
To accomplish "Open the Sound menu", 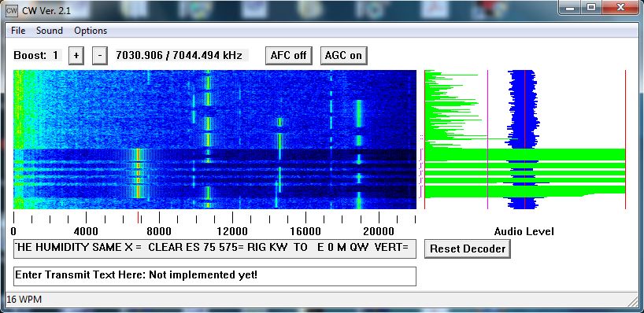I will (x=50, y=31).
